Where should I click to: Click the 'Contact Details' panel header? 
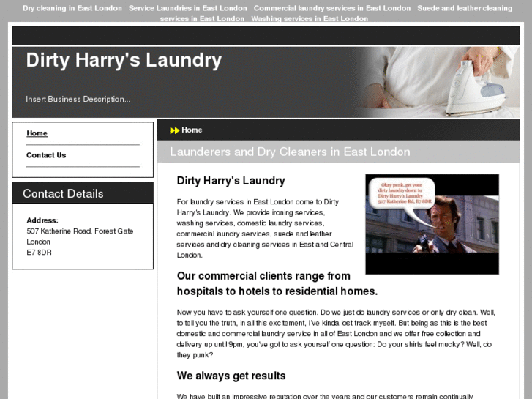[x=83, y=193]
